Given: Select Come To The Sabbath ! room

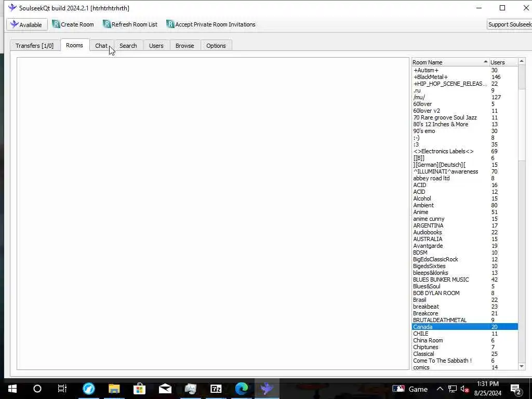Looking at the screenshot, I should [x=465, y=361].
